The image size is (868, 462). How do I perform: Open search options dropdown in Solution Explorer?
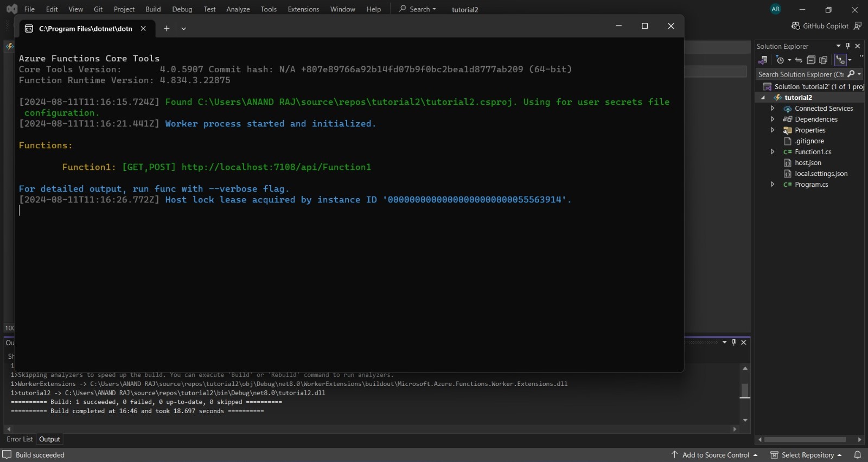(860, 74)
